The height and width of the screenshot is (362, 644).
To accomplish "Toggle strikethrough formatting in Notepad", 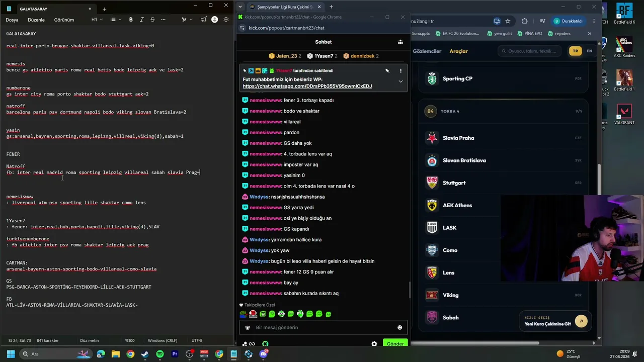I will (152, 20).
